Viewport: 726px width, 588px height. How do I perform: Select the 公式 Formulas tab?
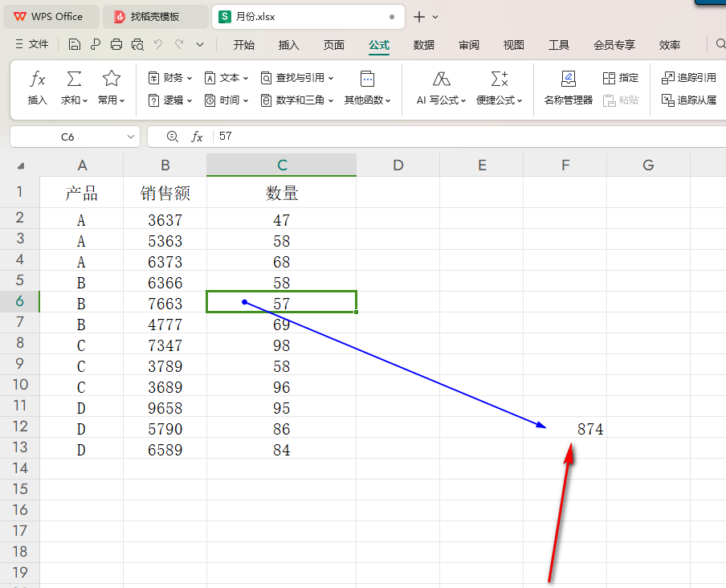point(379,45)
